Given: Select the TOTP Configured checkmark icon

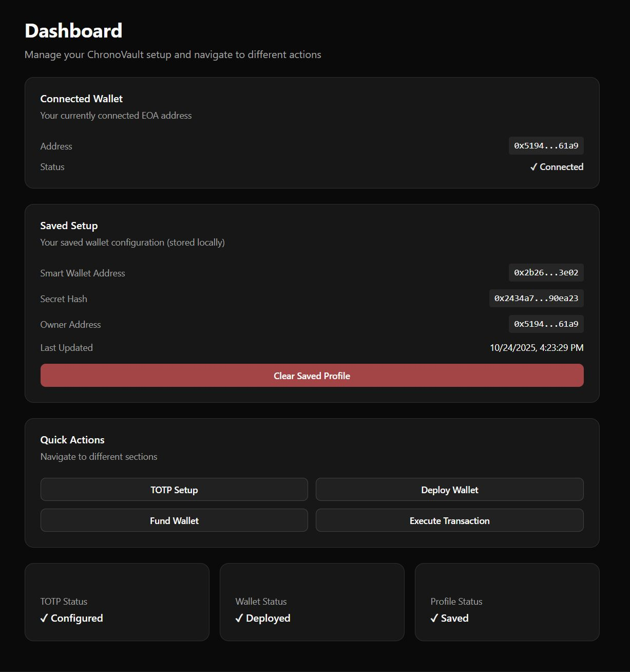Looking at the screenshot, I should pyautogui.click(x=44, y=618).
